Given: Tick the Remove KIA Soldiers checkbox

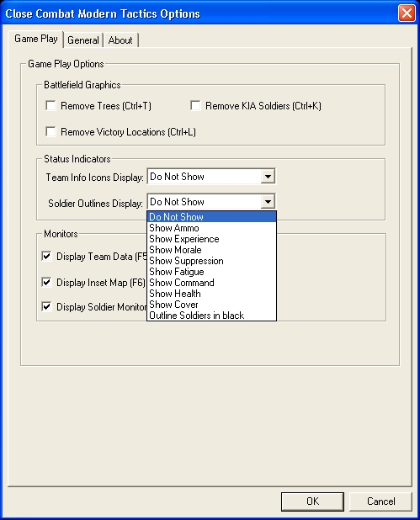Looking at the screenshot, I should coord(195,106).
